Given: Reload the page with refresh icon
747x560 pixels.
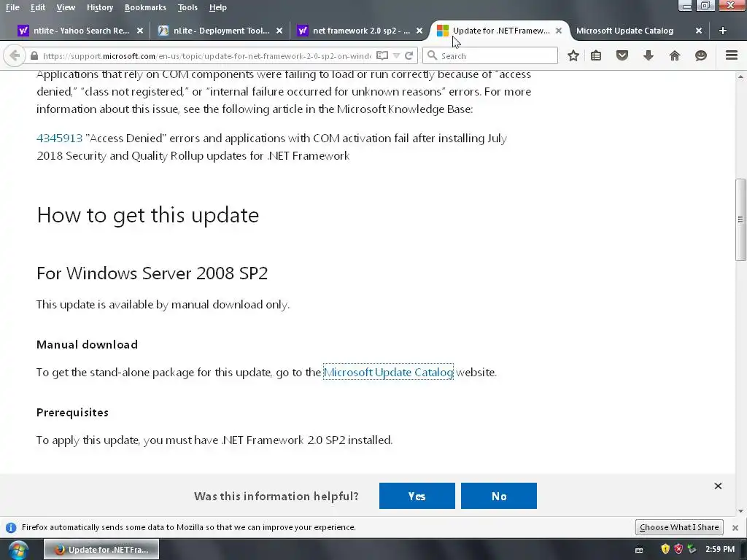Looking at the screenshot, I should click(409, 55).
